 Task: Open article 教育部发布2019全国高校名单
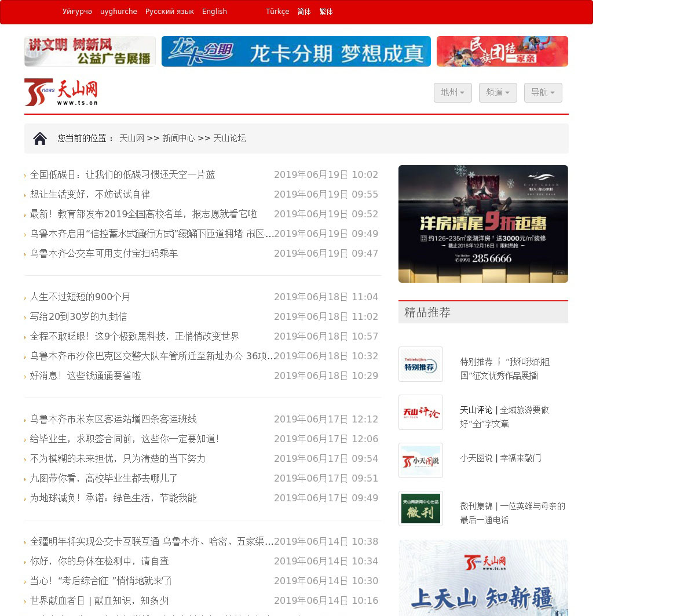click(x=144, y=214)
